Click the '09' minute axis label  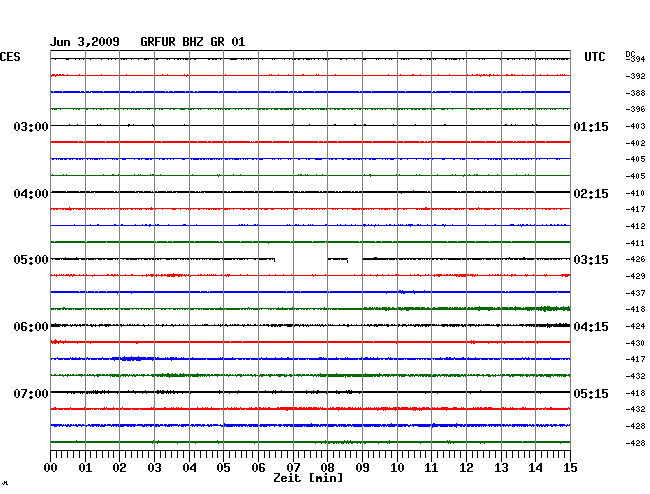(362, 468)
